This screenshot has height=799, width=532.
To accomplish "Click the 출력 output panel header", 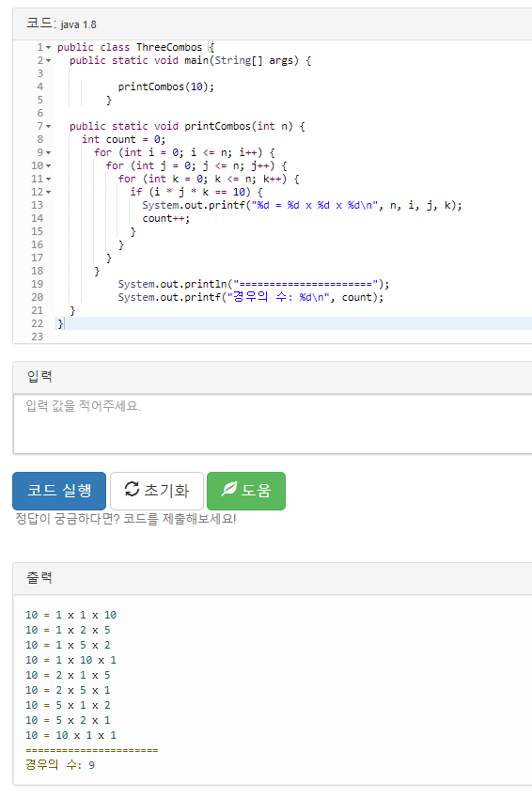I will point(273,578).
